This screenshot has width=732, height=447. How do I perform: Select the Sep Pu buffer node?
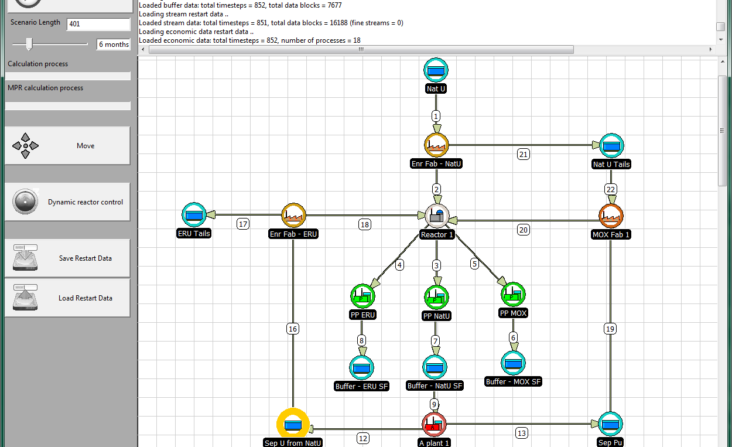coord(610,424)
